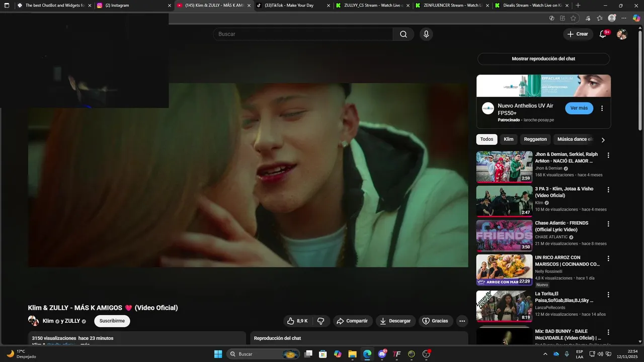Open the 17°C Despejado weather widget
This screenshot has width=644, height=362.
(21, 354)
